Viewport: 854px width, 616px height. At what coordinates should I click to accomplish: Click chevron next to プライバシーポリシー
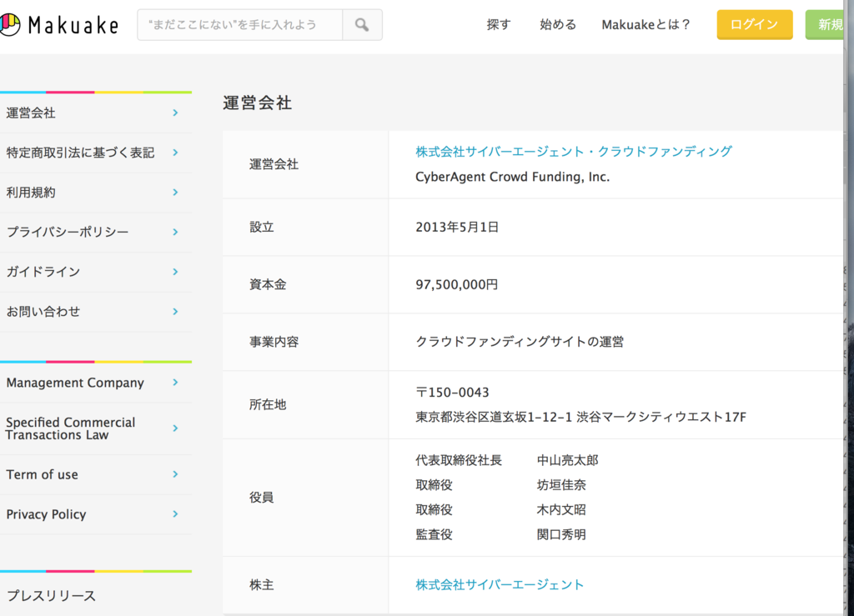pos(175,232)
